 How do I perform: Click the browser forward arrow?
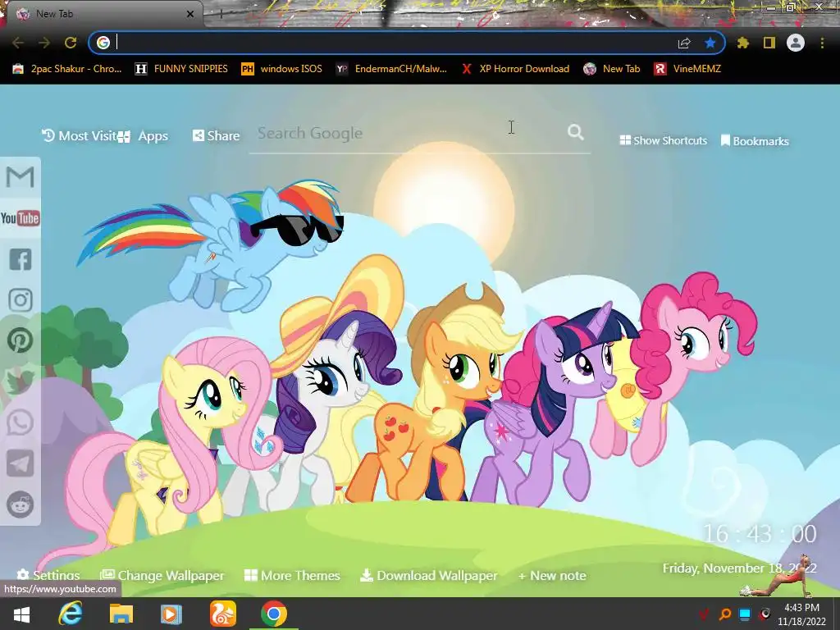click(x=44, y=43)
